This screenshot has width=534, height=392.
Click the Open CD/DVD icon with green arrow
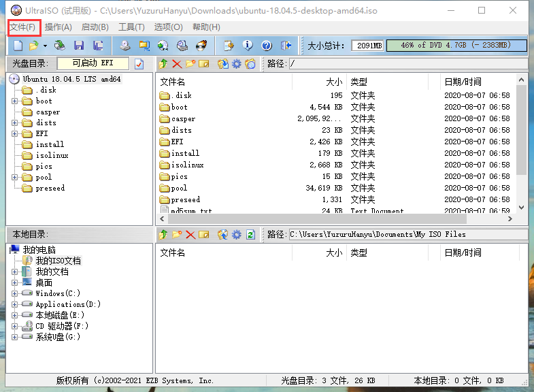(60, 46)
